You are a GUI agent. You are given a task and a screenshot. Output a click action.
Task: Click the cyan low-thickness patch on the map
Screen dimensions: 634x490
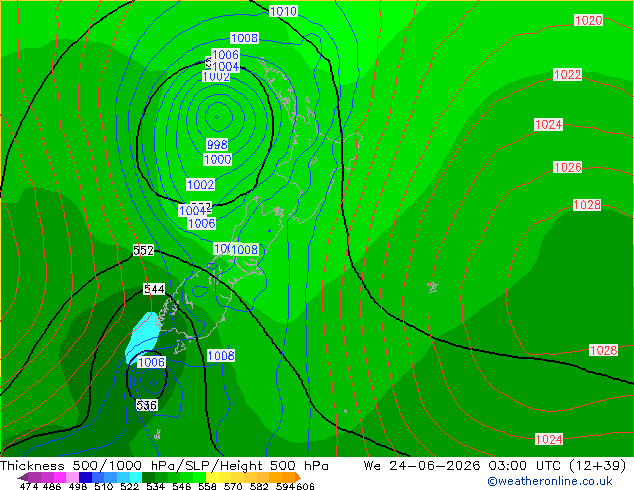[x=142, y=337]
